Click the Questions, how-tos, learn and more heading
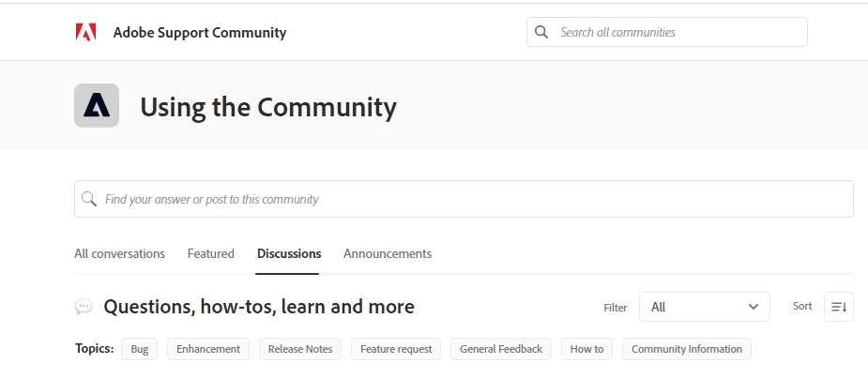Screen dimensions: 868x379 click(x=259, y=307)
